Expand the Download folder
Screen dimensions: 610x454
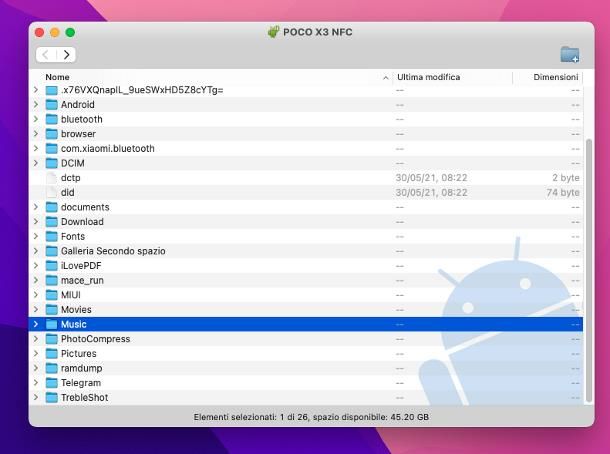coord(36,222)
